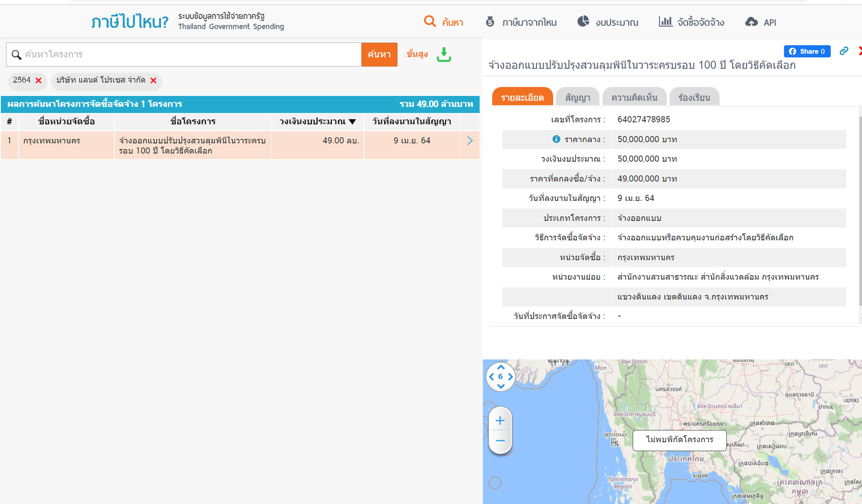Click the copy link chain icon
Screen dimensions: 862x504
844,51
